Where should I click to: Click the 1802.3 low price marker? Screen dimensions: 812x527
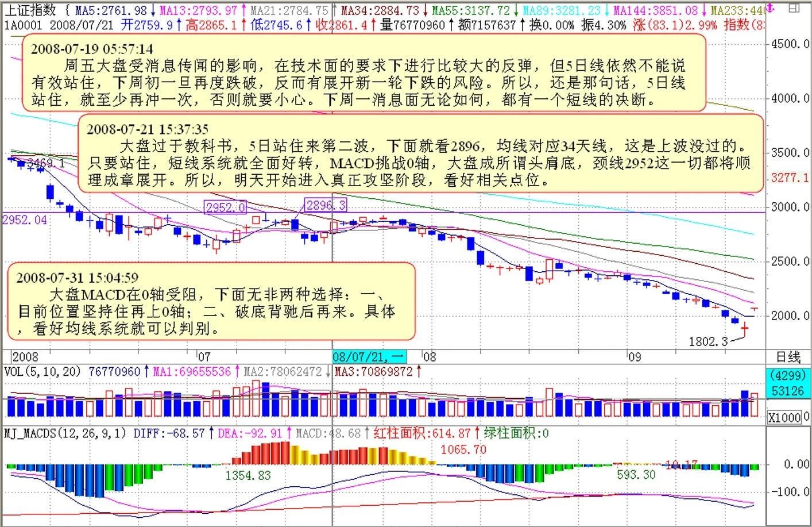click(x=708, y=341)
